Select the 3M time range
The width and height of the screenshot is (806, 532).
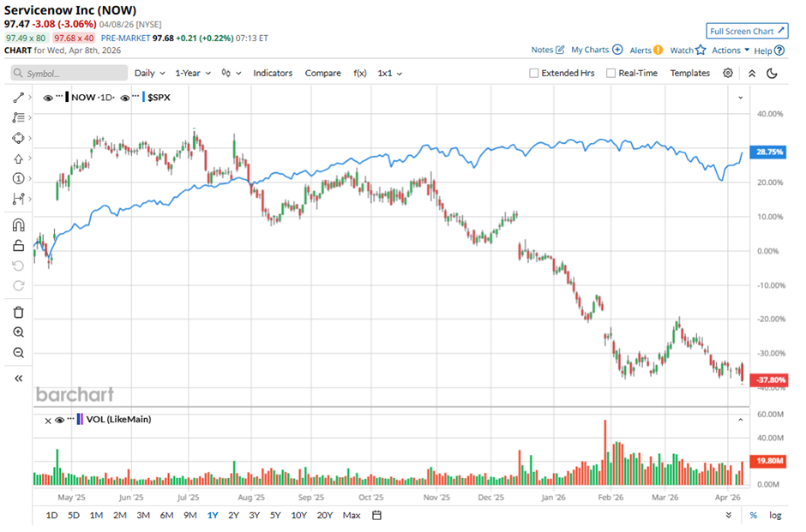[x=143, y=516]
